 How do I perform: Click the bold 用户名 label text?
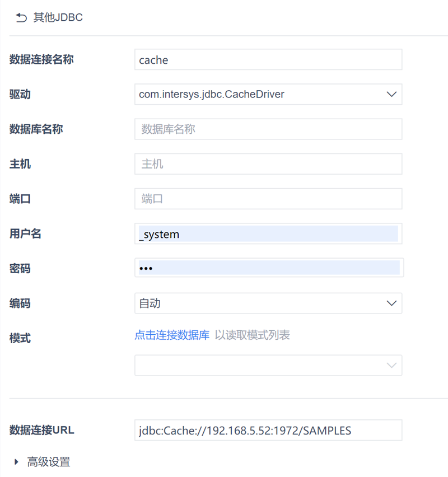[x=25, y=233]
